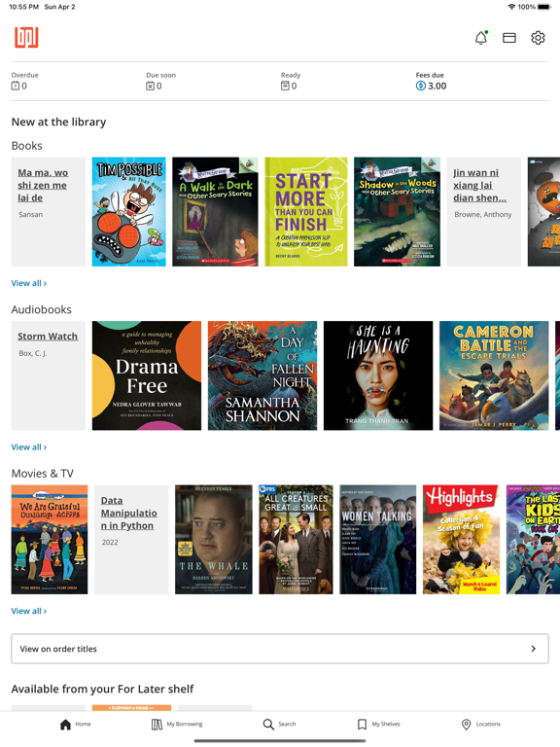Tap the 'New at the library' heading
Image resolution: width=560 pixels, height=747 pixels.
click(58, 122)
